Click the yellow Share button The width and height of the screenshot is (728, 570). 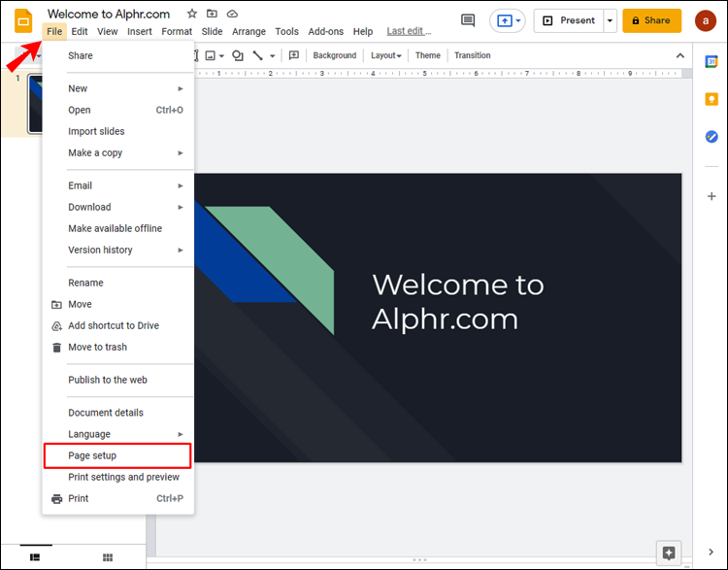(651, 20)
